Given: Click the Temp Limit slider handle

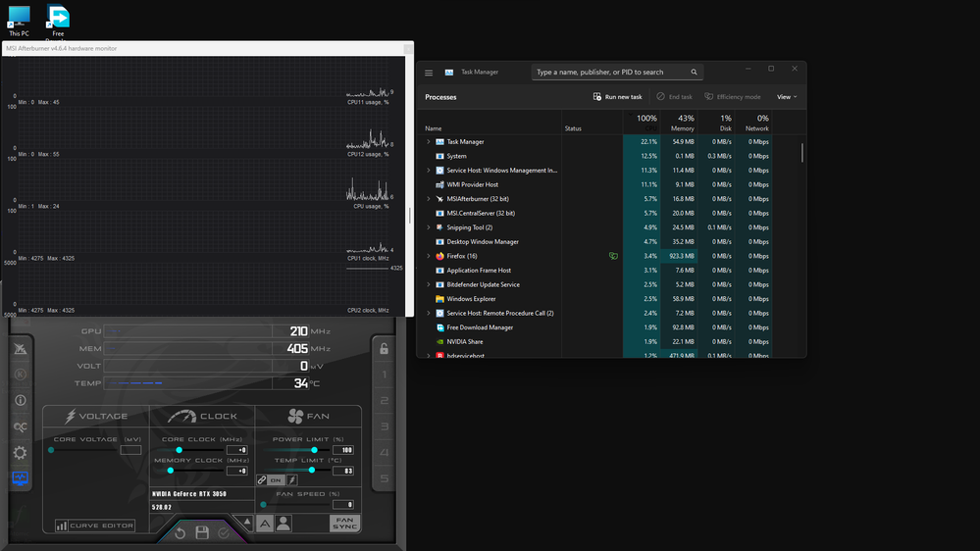Looking at the screenshot, I should pyautogui.click(x=311, y=470).
